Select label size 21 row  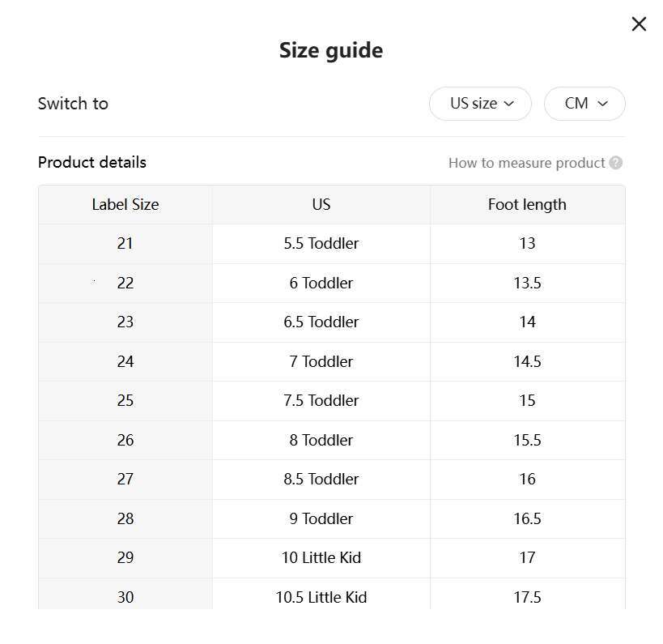[332, 244]
